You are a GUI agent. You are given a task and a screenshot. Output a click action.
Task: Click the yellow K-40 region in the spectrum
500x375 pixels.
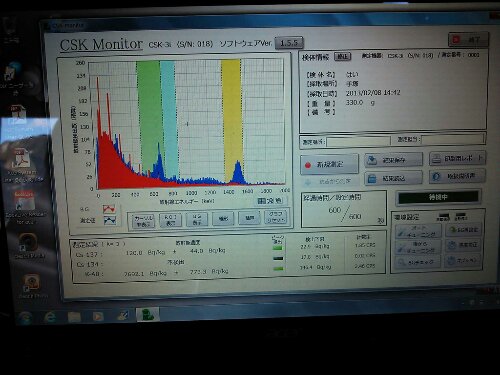point(231,120)
